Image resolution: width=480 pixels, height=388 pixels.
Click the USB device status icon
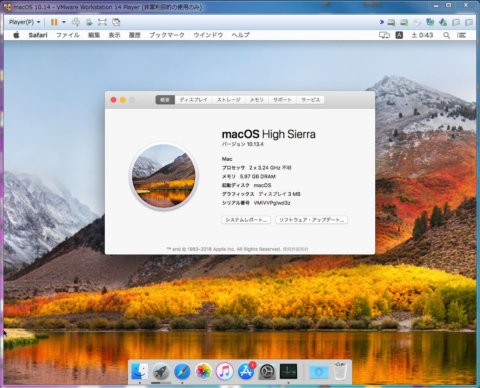443,22
